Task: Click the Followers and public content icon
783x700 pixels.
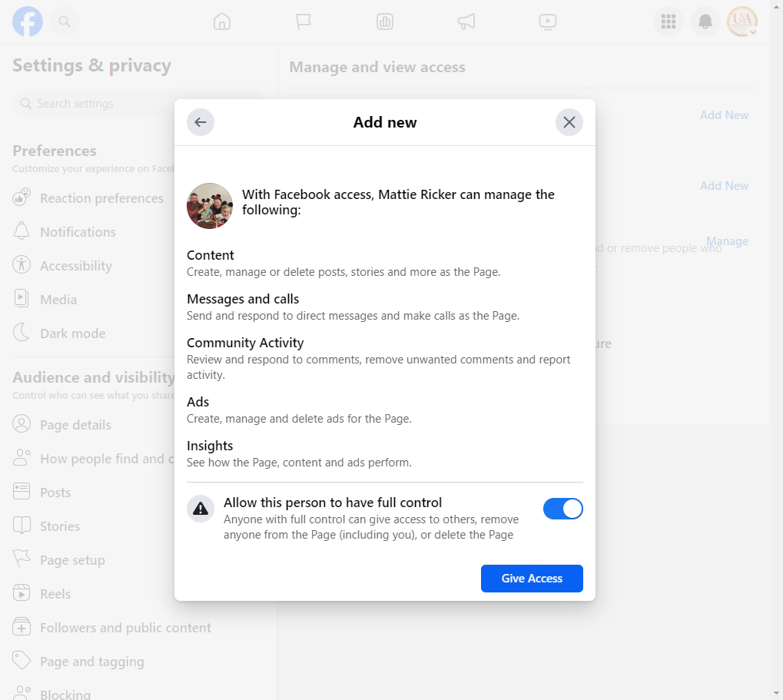Action: (x=22, y=626)
